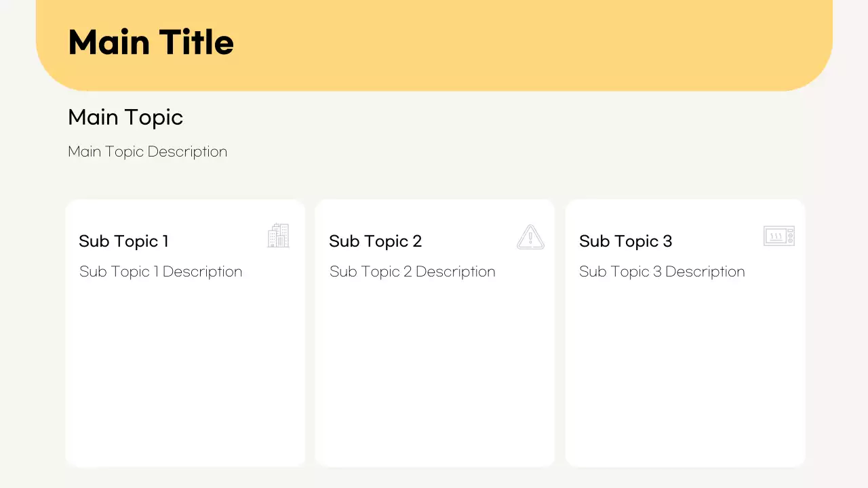868x488 pixels.
Task: Select the warning triangle icon
Action: coord(530,237)
